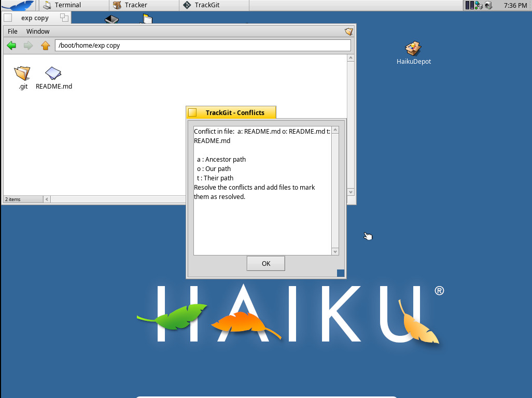
Task: Click the "a : Ancestor path" line
Action: click(x=221, y=159)
